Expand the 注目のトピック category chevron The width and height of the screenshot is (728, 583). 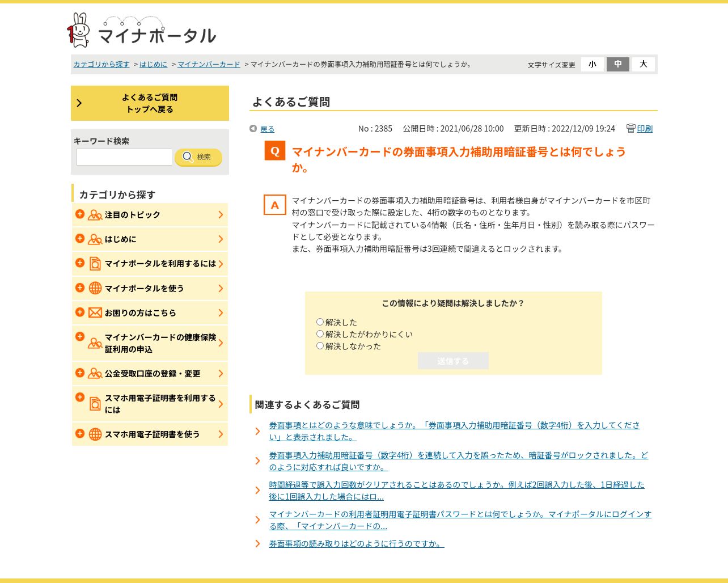221,215
